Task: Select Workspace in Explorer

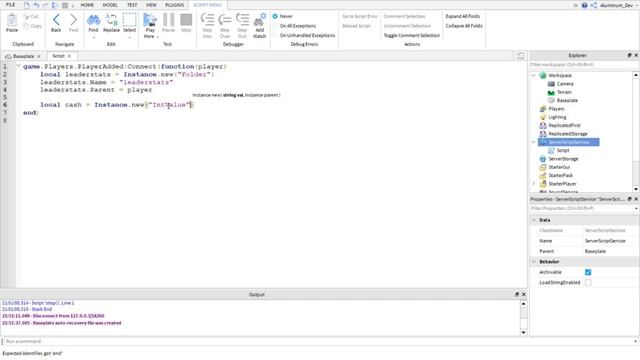Action: 560,76
